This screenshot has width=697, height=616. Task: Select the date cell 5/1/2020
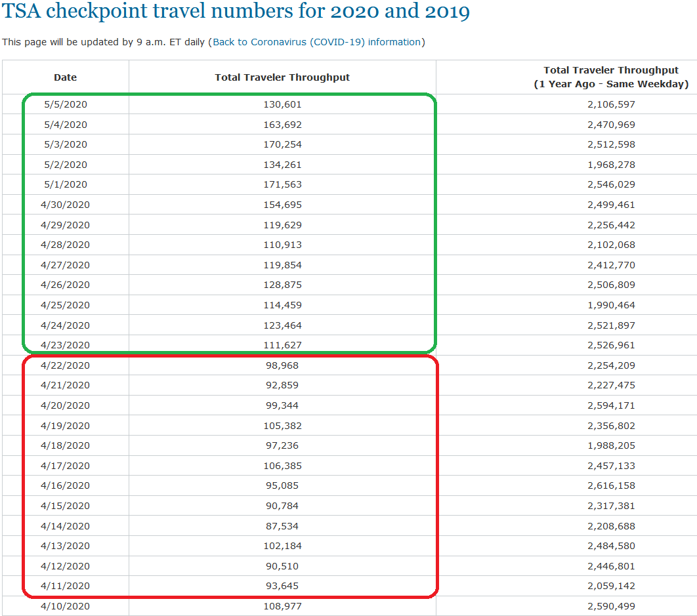(66, 184)
